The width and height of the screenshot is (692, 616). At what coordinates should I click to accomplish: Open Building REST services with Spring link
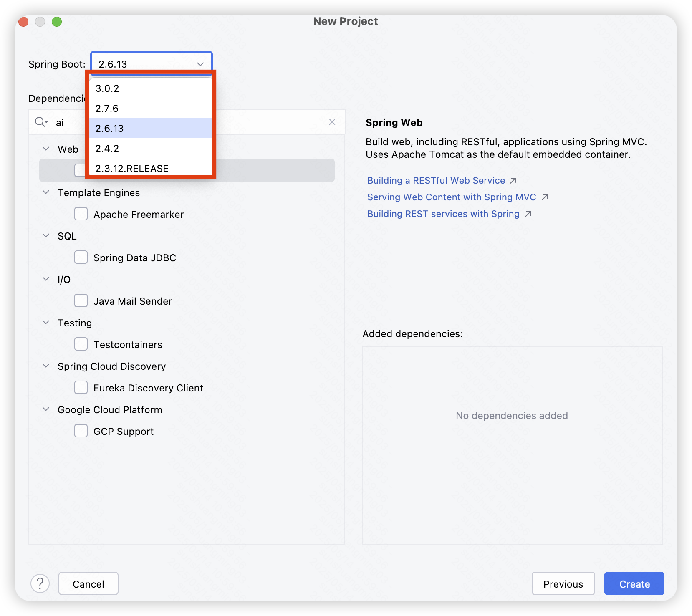(443, 214)
